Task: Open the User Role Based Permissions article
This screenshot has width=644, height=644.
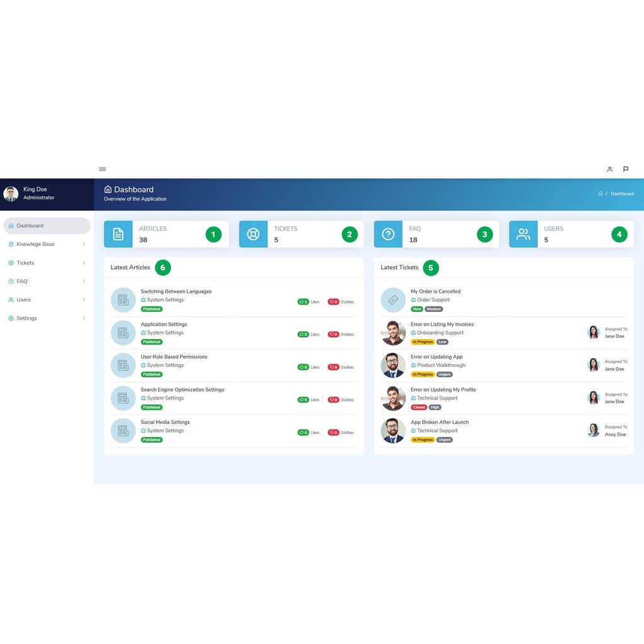Action: coord(174,357)
